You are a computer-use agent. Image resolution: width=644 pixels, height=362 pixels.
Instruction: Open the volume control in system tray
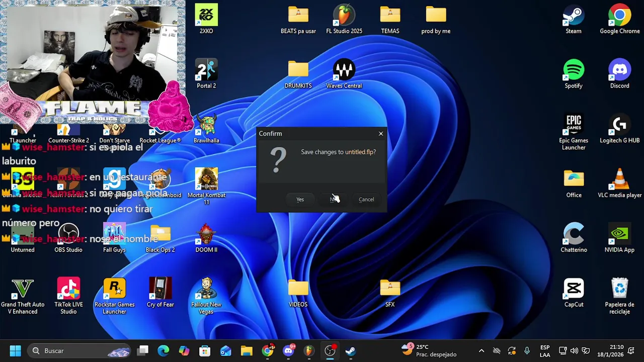point(574,351)
